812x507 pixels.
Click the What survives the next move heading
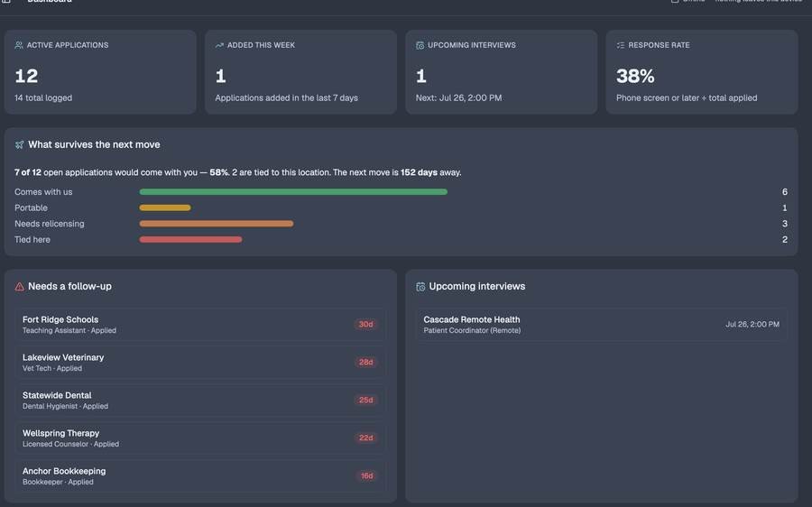94,144
